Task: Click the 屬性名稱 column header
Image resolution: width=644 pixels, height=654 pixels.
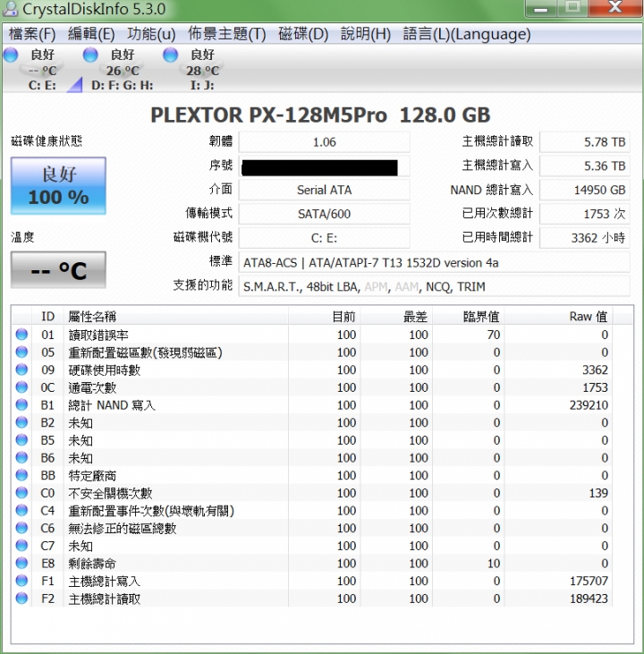Action: 175,317
